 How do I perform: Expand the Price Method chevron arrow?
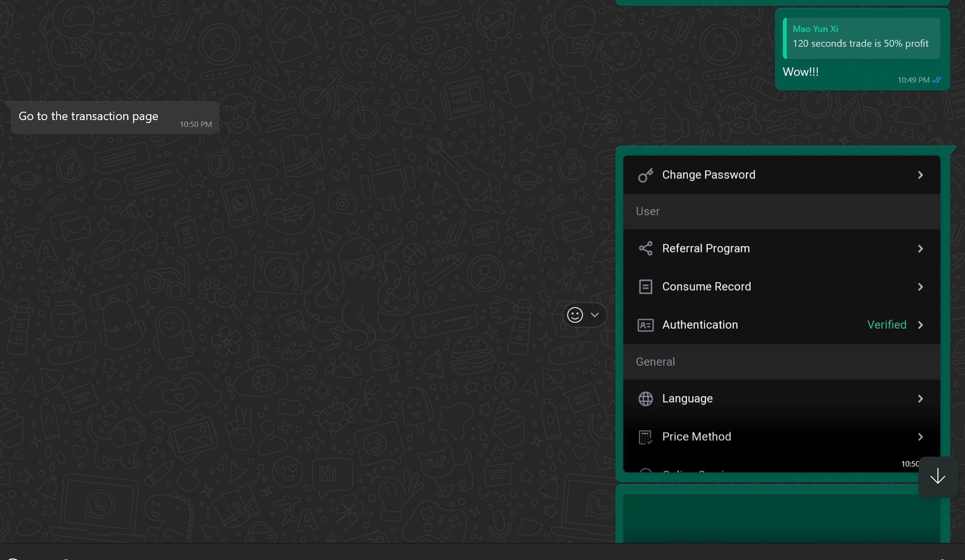(920, 437)
